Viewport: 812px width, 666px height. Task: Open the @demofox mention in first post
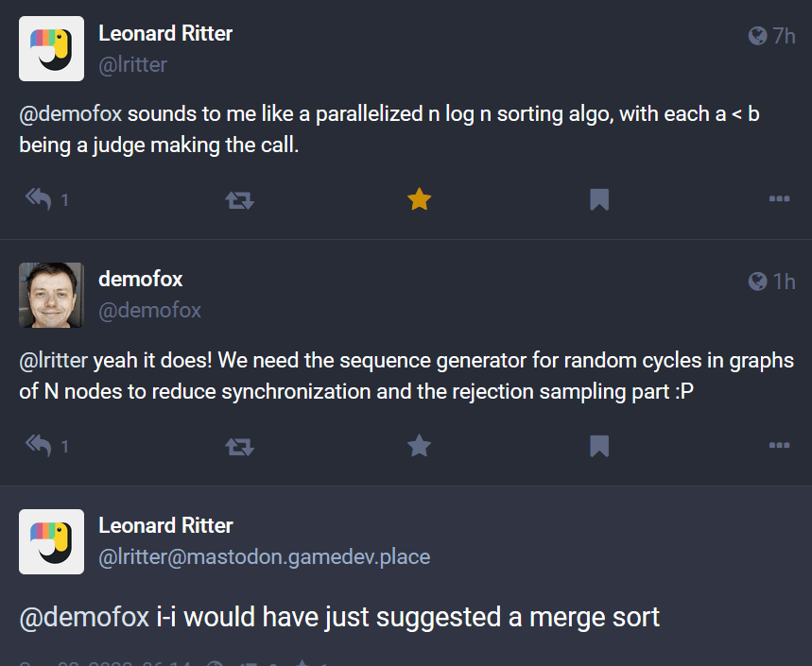[71, 114]
